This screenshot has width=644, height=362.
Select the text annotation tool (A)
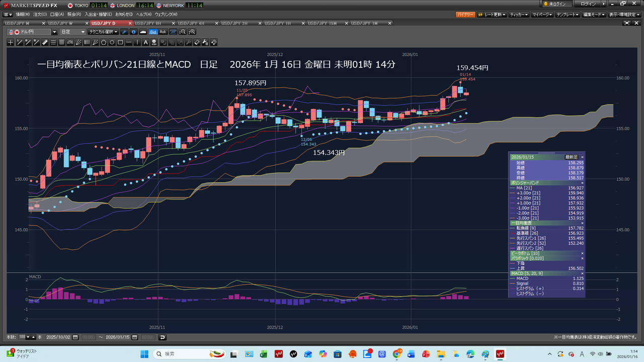[146, 42]
